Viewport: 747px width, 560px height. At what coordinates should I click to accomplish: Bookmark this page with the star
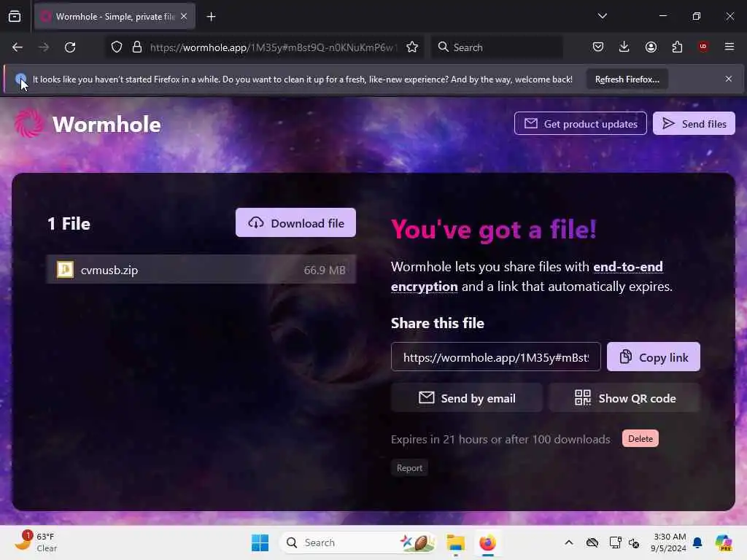[412, 47]
